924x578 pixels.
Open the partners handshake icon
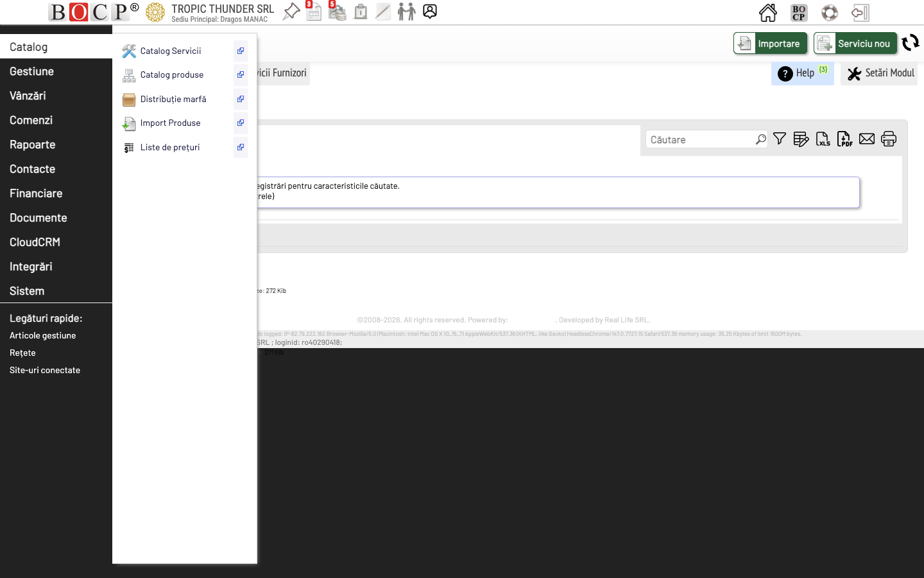click(x=407, y=12)
